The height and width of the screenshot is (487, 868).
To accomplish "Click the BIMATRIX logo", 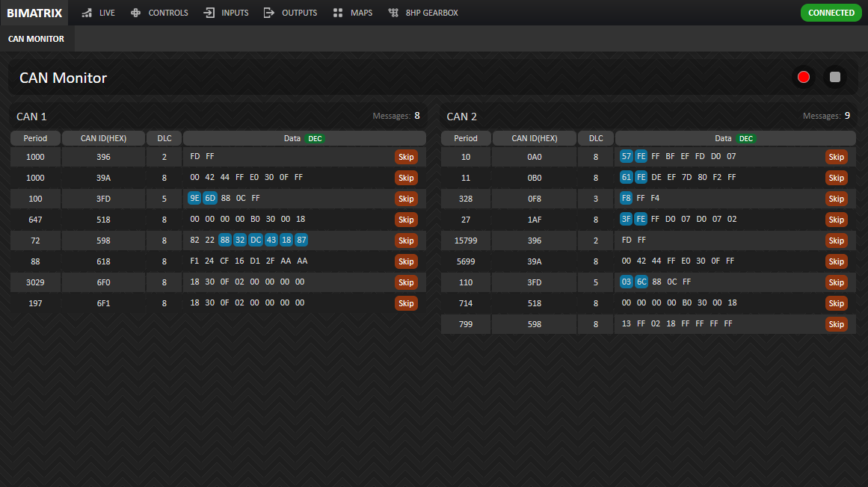I will tap(34, 13).
